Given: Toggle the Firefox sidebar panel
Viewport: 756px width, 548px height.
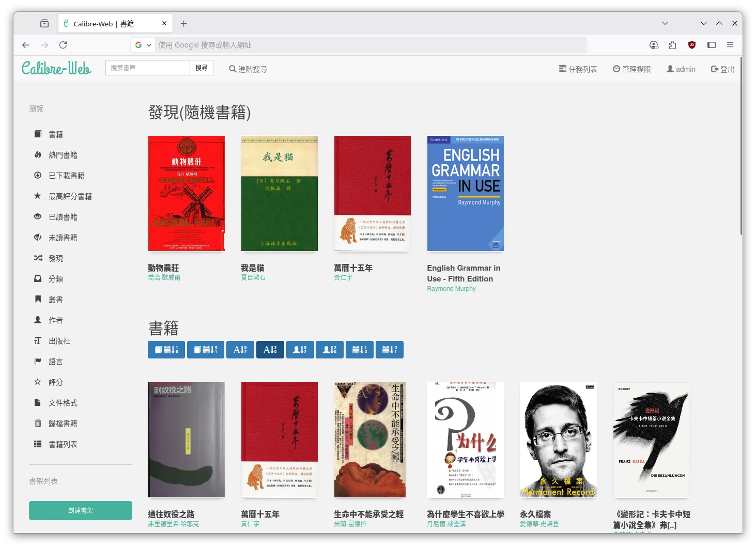Looking at the screenshot, I should click(712, 45).
